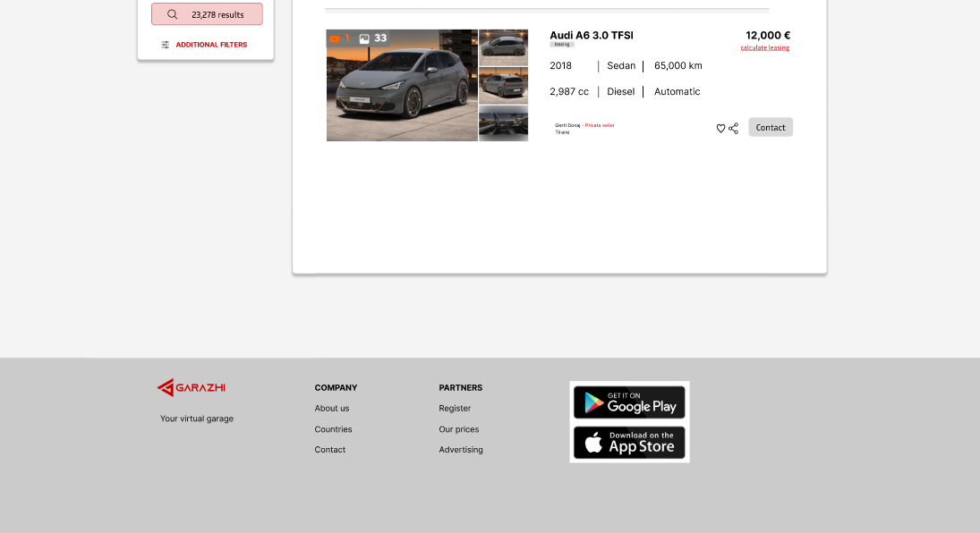View Our prices in the footer
Image resolution: width=980 pixels, height=533 pixels.
[458, 429]
